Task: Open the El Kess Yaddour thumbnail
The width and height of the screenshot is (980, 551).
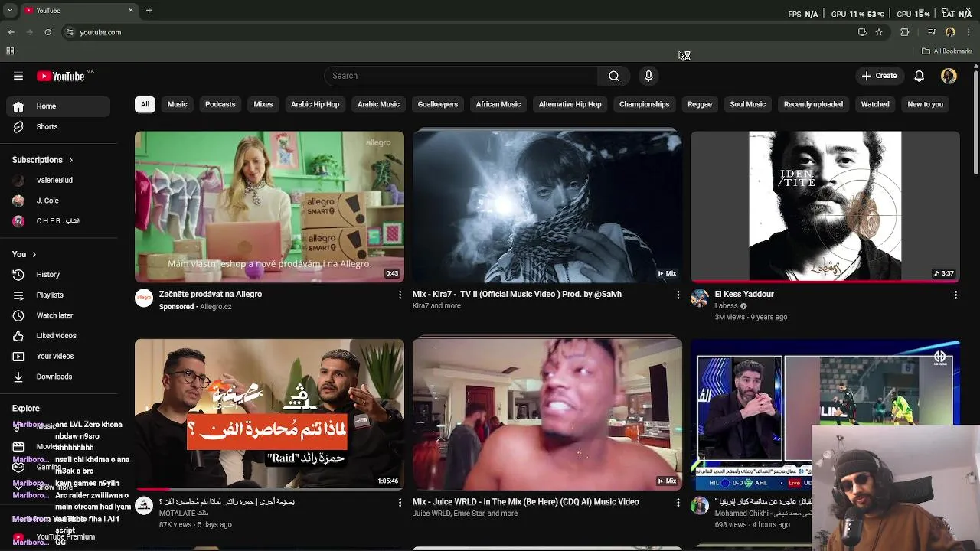Action: [x=825, y=207]
